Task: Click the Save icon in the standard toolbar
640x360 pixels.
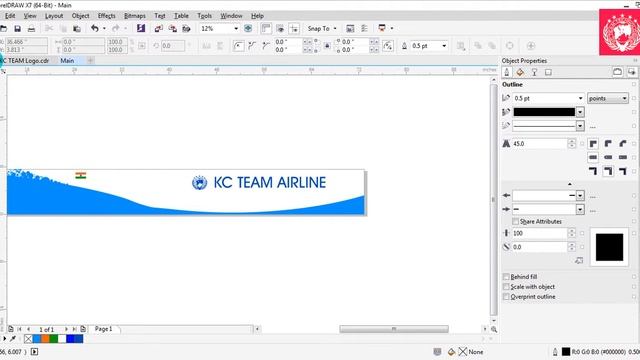Action: pyautogui.click(x=17, y=29)
